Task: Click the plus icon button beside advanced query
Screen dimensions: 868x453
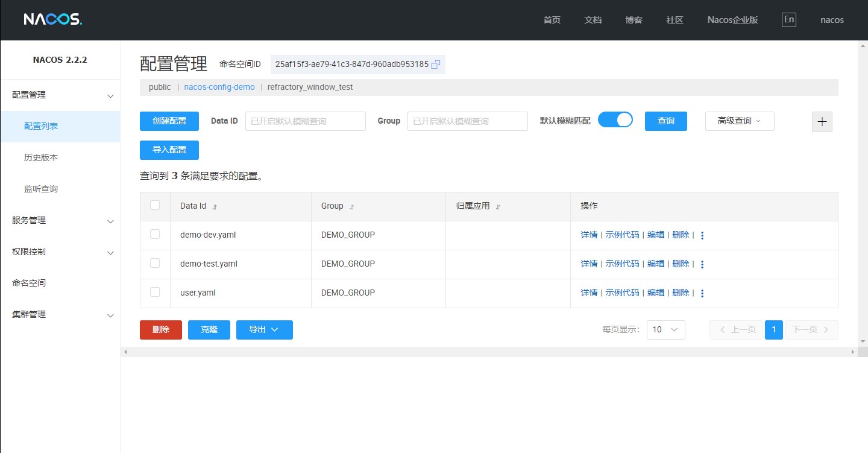Action: pyautogui.click(x=822, y=121)
